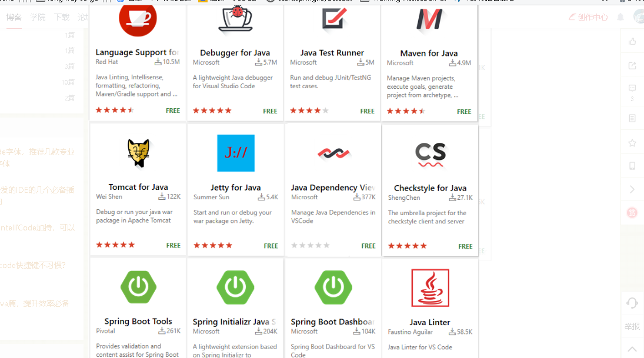Viewport: 644px width, 358px height.
Task: Click the sidebar link ending with 提升效率必备
Action: (35, 303)
